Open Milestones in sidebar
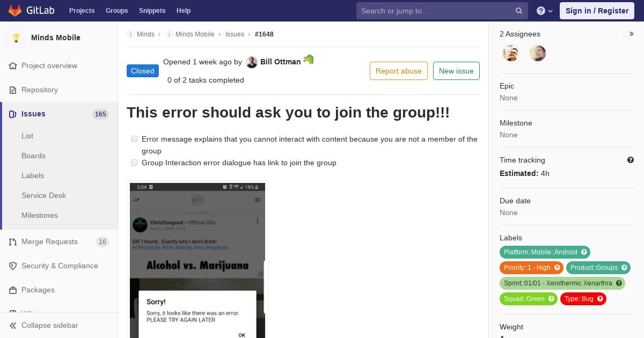This screenshot has height=338, width=644. tap(40, 215)
